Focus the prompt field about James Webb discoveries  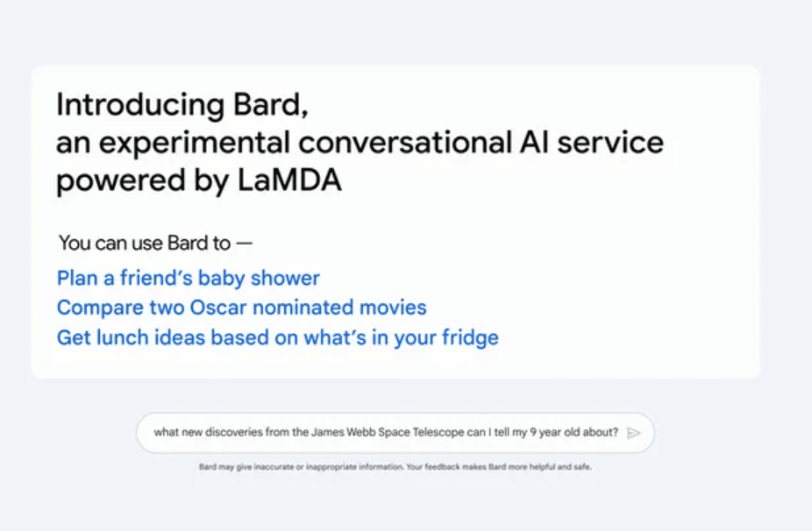[395, 433]
